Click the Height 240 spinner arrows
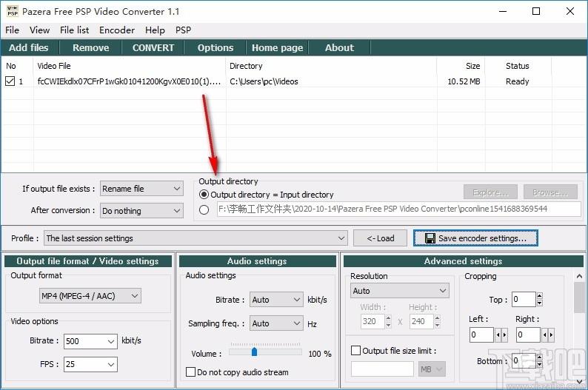The width and height of the screenshot is (588, 390). 437,321
